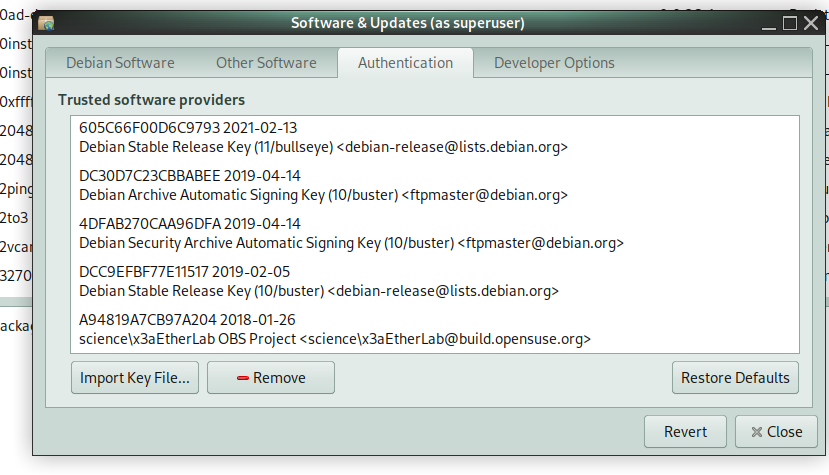Go to the Developer Options tab
The height and width of the screenshot is (475, 829).
[x=554, y=63]
